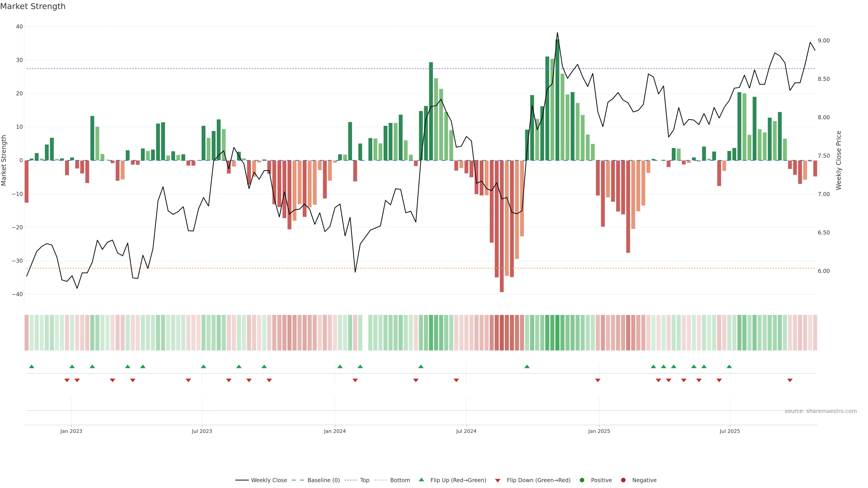Click the Positive green circle legend icon
868x488 pixels.
[x=582, y=480]
